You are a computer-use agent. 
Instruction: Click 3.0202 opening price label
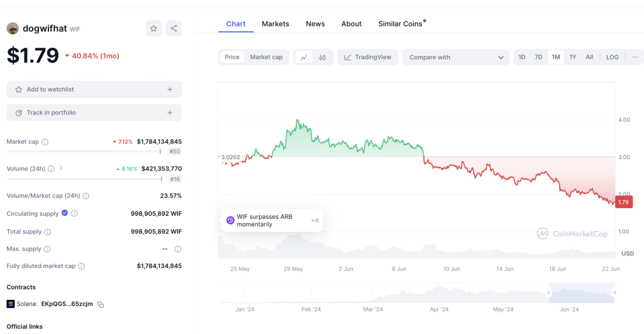click(x=230, y=157)
